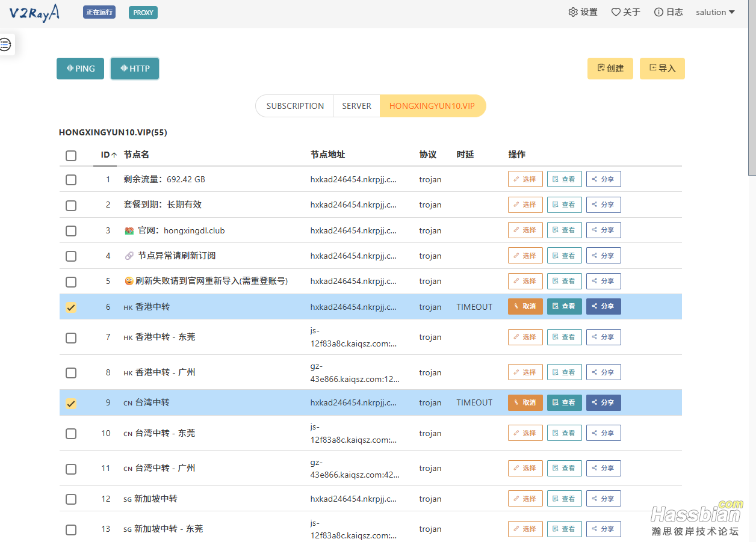View node ID 8 with 查看
This screenshot has width=756, height=542.
(x=565, y=372)
